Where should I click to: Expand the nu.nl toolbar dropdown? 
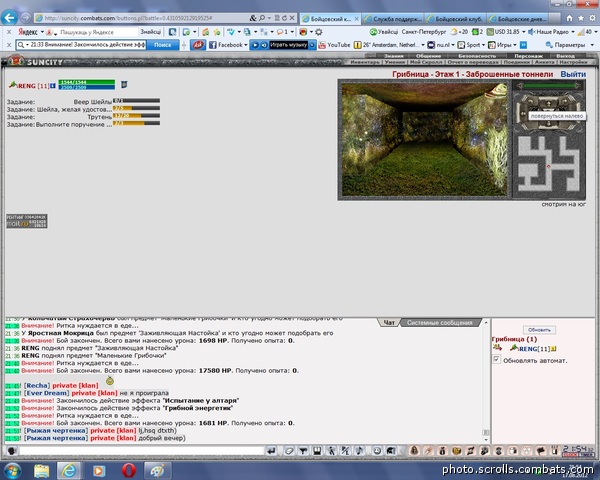[x=453, y=45]
